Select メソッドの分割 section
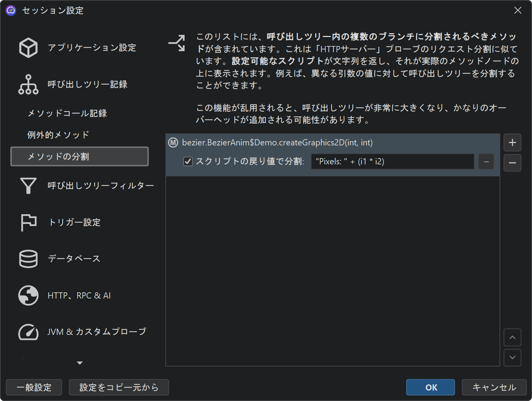This screenshot has width=532, height=401. 79,157
